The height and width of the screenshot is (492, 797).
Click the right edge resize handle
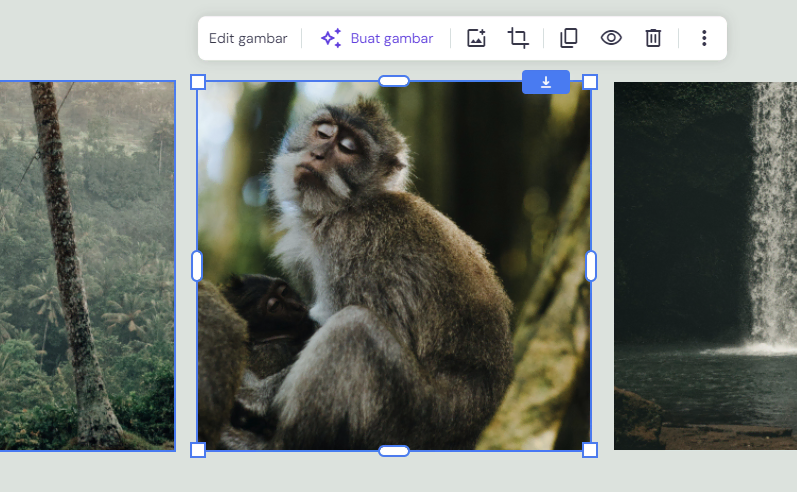tap(591, 266)
